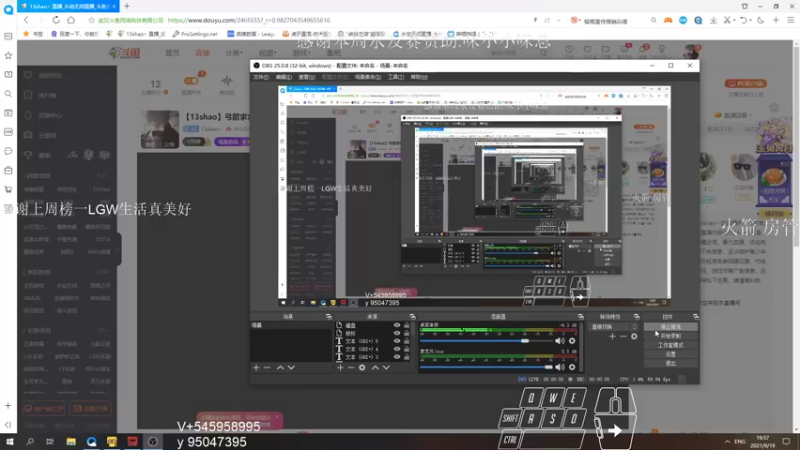Toggle visibility of 文本 (GDI+) 3 source

[396, 357]
